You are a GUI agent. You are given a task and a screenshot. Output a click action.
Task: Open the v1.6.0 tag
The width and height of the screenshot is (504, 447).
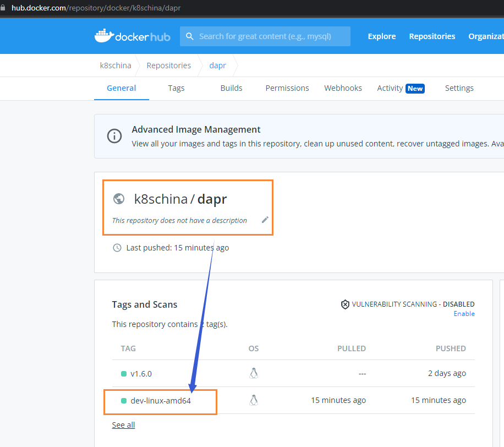click(x=141, y=374)
